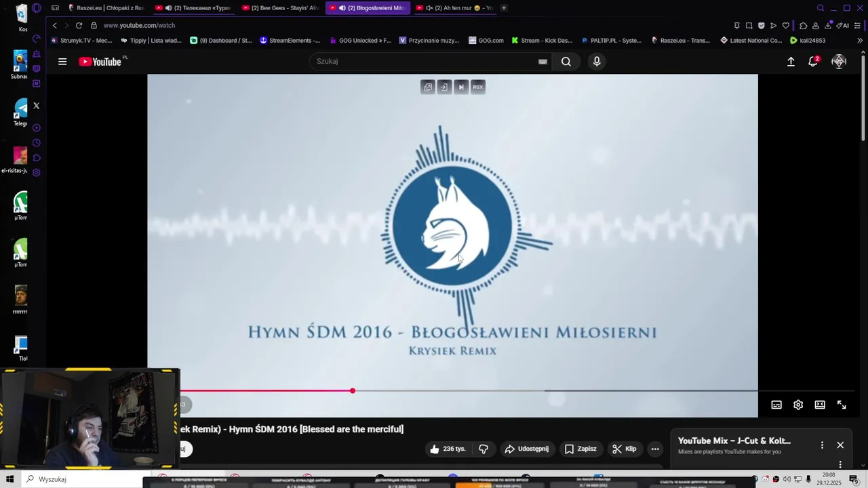
Task: Open more actions three-dot menu below video
Action: coord(655,449)
